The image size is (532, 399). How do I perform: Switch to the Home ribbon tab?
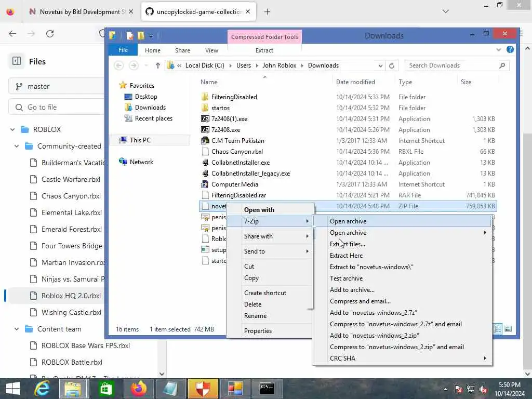pyautogui.click(x=153, y=50)
